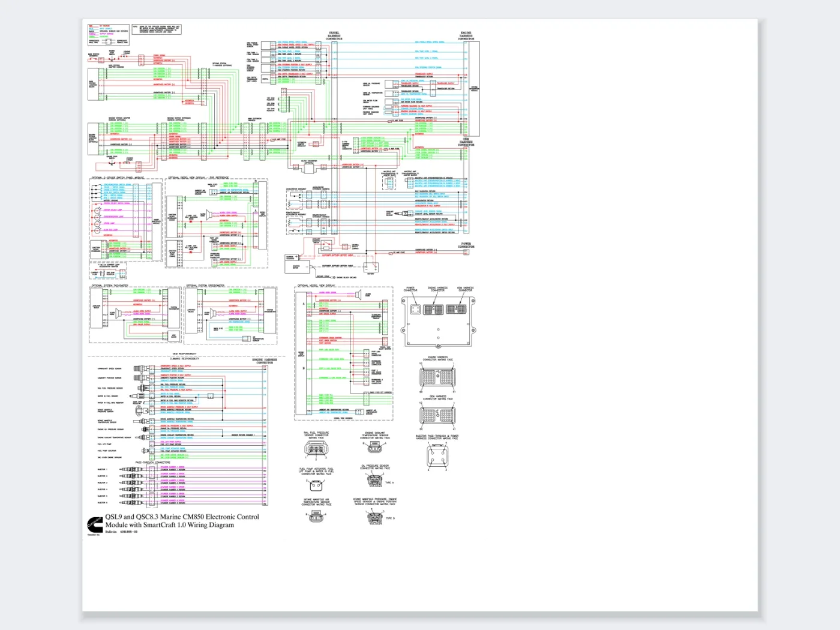Click the alarm horn symbol in Vessel View Display section
This screenshot has width=840, height=630.
point(358,295)
